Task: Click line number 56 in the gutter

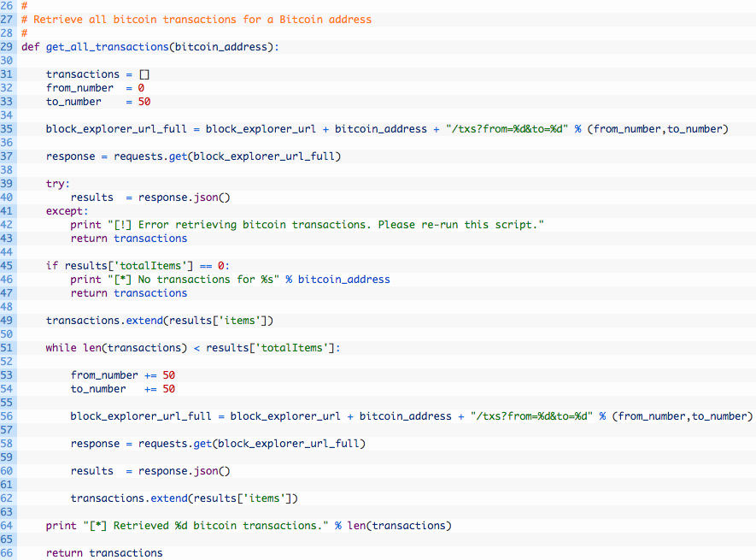Action: [x=7, y=416]
